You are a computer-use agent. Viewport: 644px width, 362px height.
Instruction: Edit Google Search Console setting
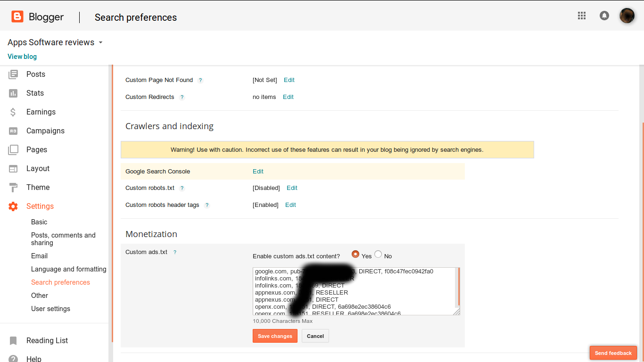[258, 172]
